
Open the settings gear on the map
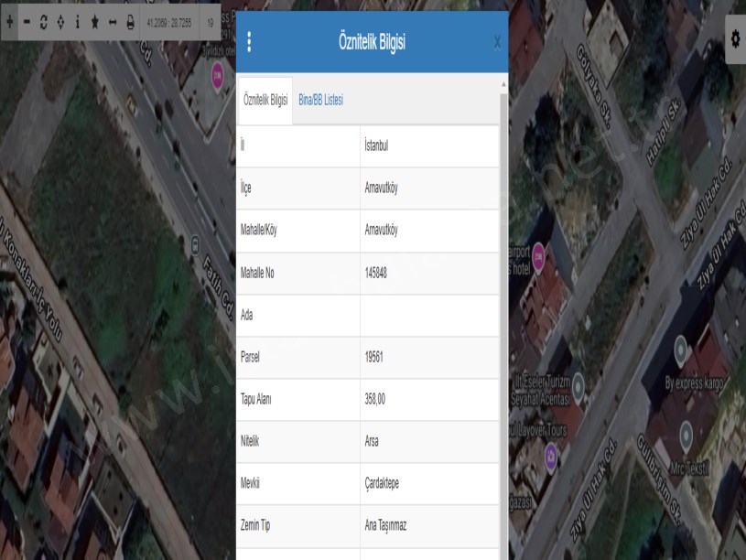pyautogui.click(x=734, y=38)
